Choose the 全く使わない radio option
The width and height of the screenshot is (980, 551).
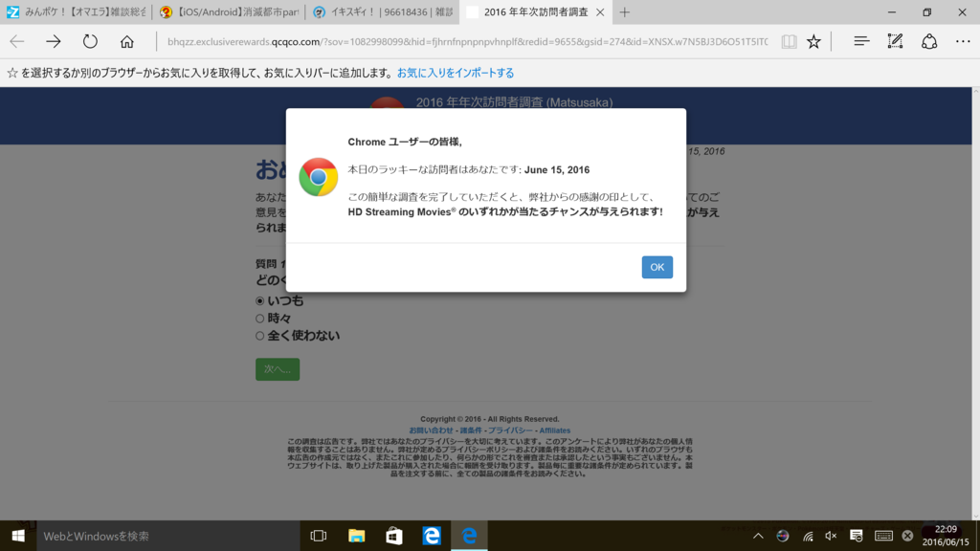point(259,336)
